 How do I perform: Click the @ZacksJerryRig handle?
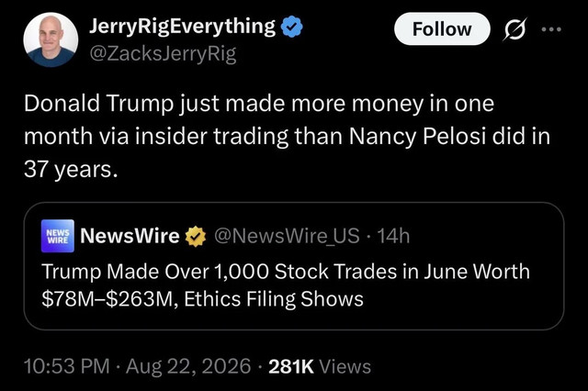pyautogui.click(x=163, y=53)
